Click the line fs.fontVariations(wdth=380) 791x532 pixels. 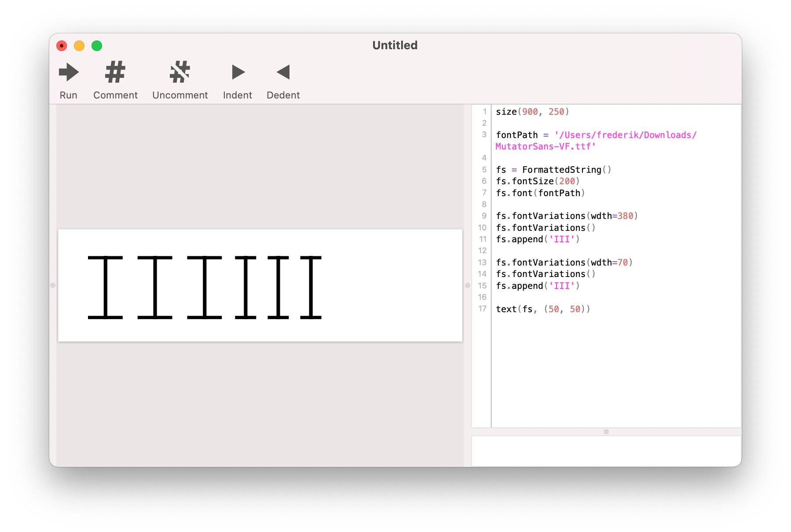point(567,216)
